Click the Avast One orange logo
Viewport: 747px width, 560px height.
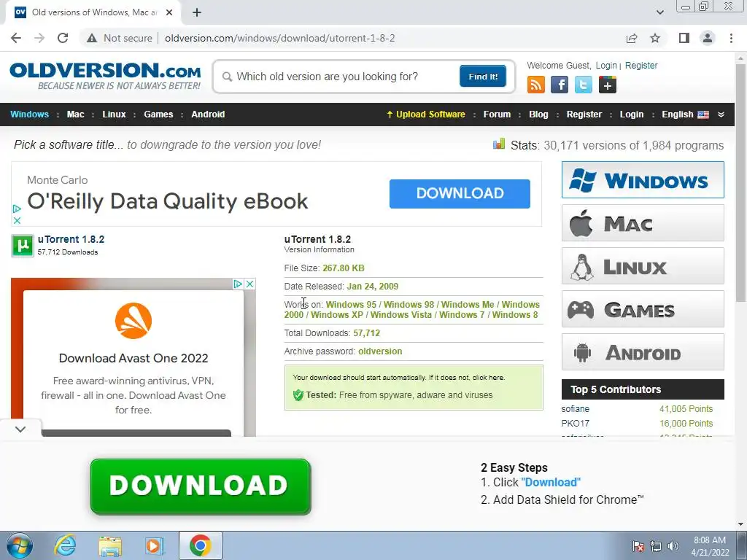click(x=133, y=321)
